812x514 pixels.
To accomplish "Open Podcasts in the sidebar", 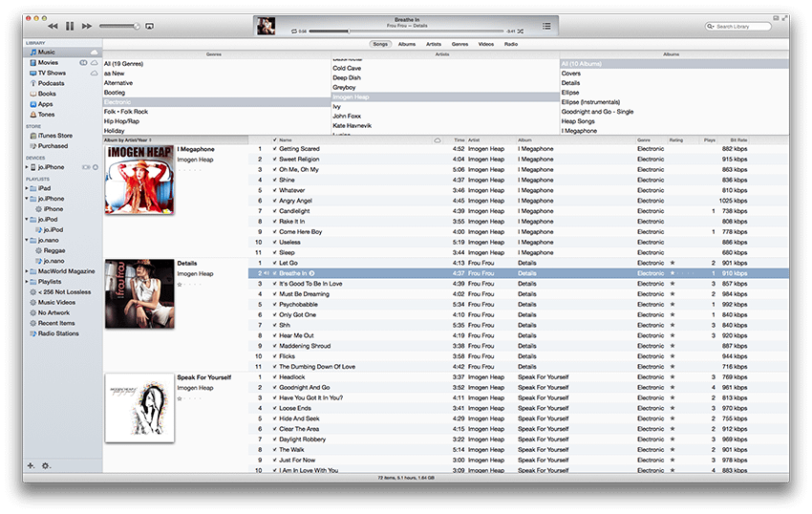I will [51, 83].
